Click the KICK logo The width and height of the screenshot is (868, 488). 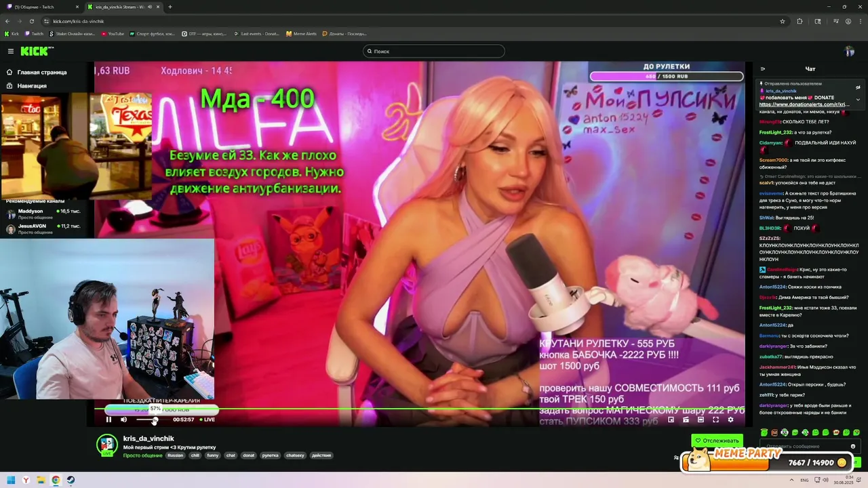(37, 52)
